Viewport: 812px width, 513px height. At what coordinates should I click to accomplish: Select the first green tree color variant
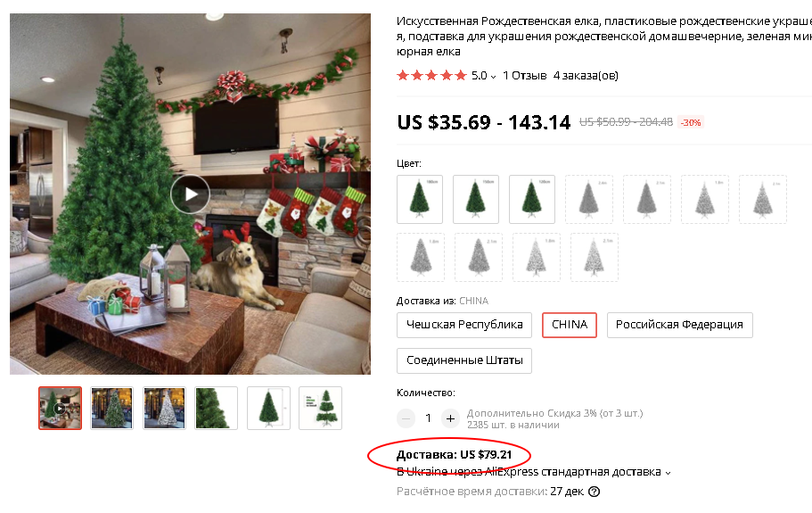pos(420,200)
